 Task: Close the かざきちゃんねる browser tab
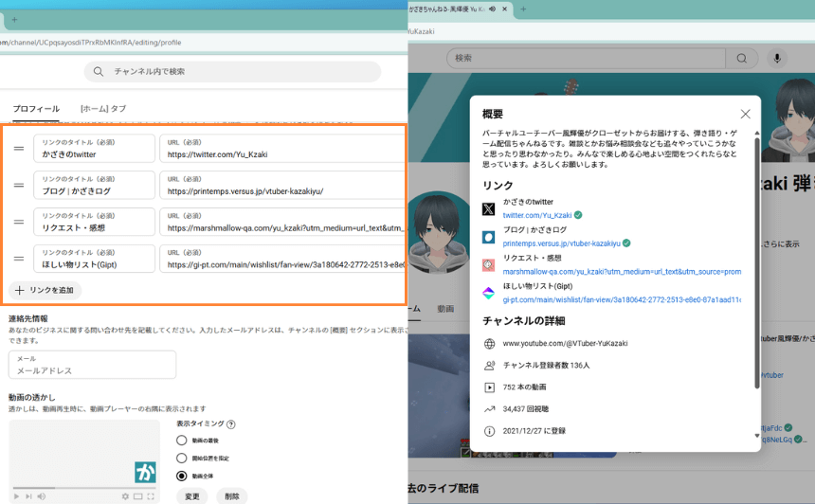pos(504,9)
